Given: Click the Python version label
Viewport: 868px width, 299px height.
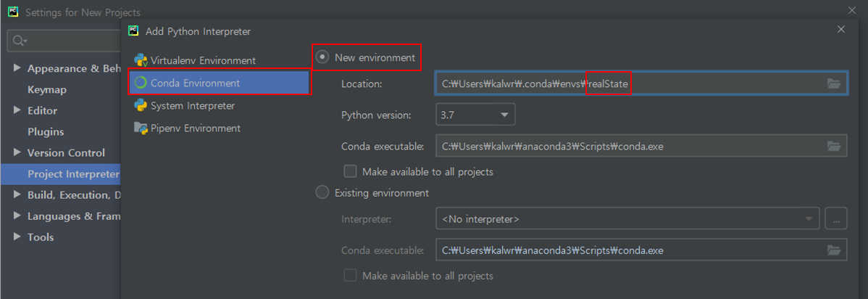Looking at the screenshot, I should point(377,115).
